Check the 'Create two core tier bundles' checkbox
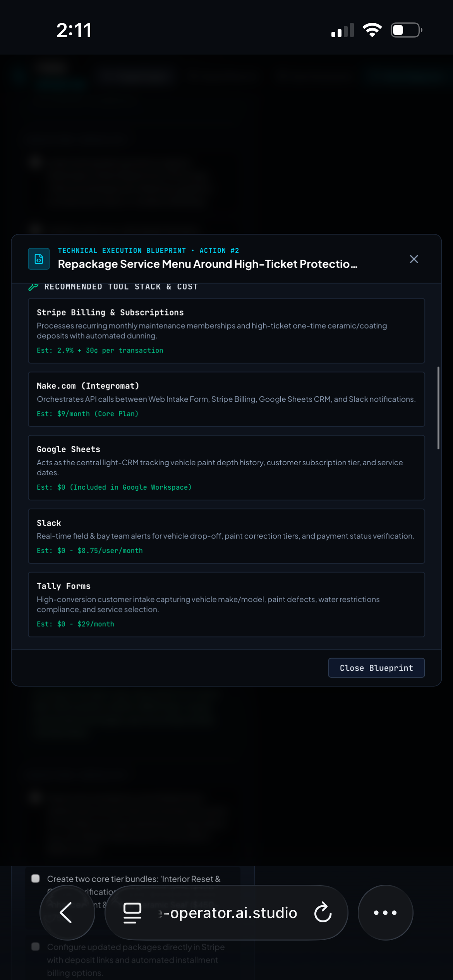The height and width of the screenshot is (980, 453). click(36, 878)
